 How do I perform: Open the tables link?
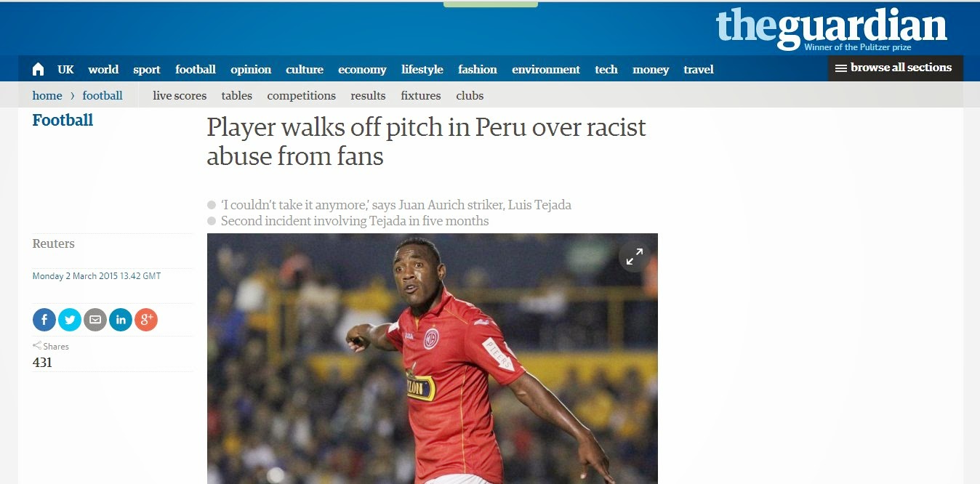(x=237, y=96)
